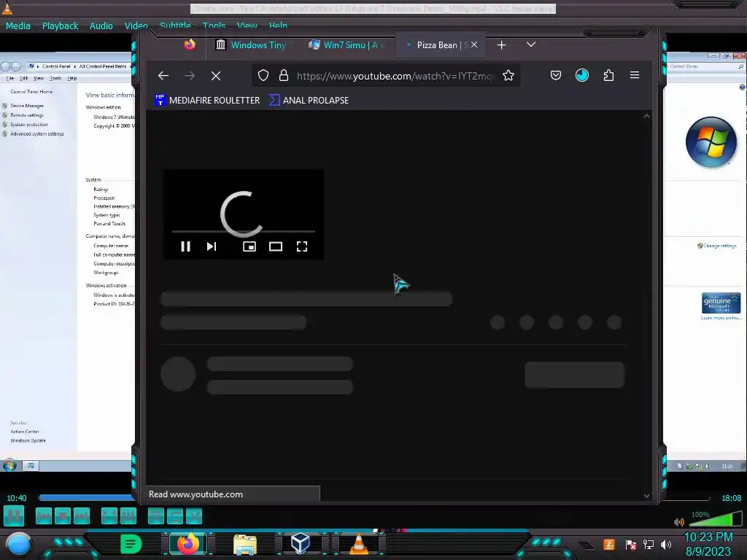Viewport: 747px width, 560px height.
Task: Close the Pizza Bean tab
Action: point(474,44)
